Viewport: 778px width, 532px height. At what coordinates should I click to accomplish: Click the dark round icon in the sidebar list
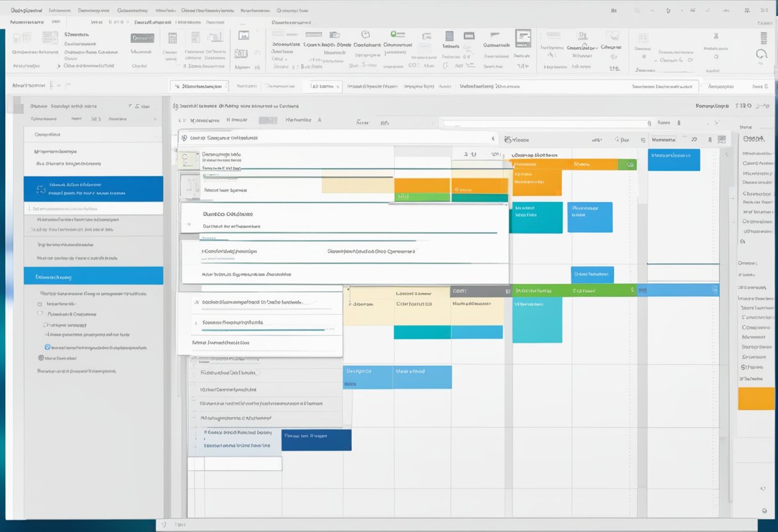click(x=40, y=358)
